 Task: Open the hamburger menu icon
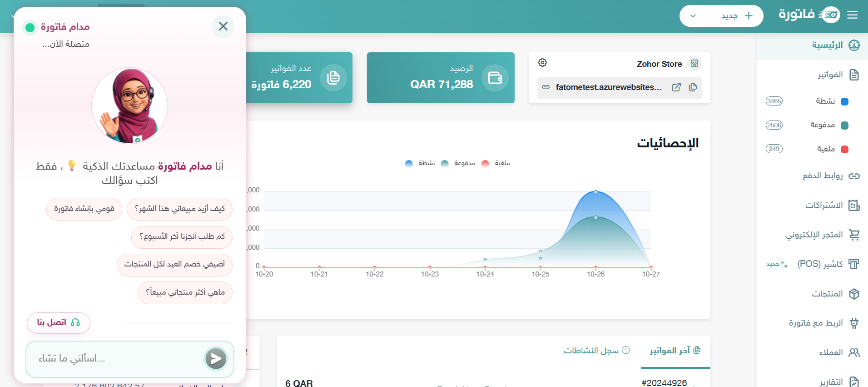pyautogui.click(x=853, y=15)
